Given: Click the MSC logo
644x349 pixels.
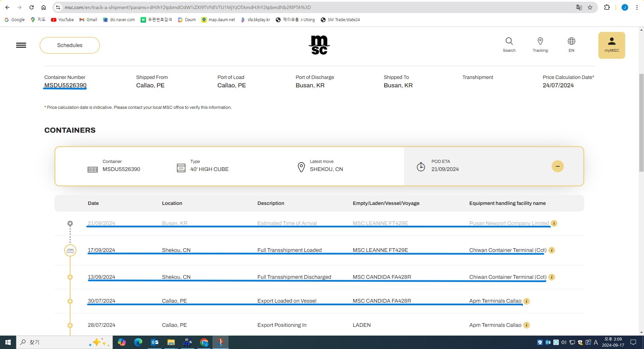Looking at the screenshot, I should 319,45.
